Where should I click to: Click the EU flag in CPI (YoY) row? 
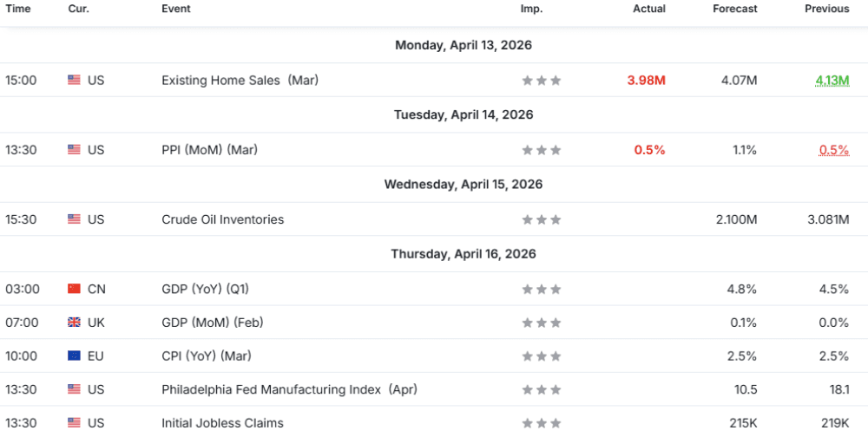coord(74,356)
